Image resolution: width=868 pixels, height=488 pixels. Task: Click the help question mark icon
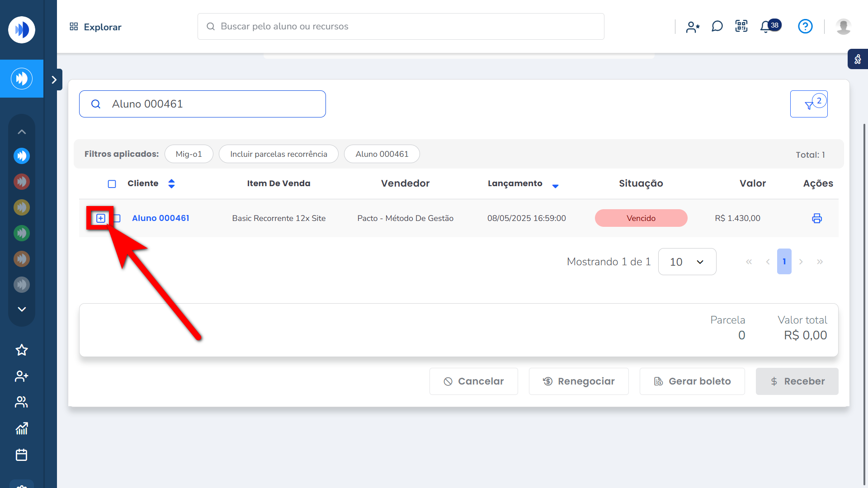coord(805,26)
